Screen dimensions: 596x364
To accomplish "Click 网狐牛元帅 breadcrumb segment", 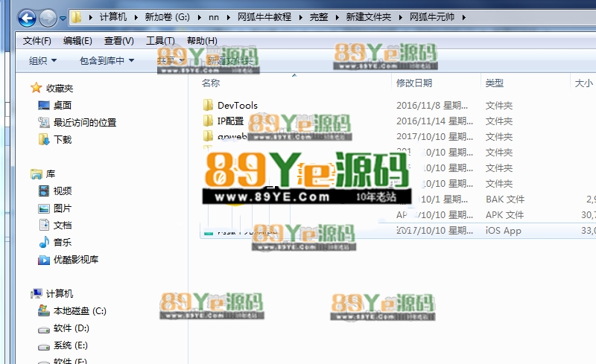I will (432, 17).
